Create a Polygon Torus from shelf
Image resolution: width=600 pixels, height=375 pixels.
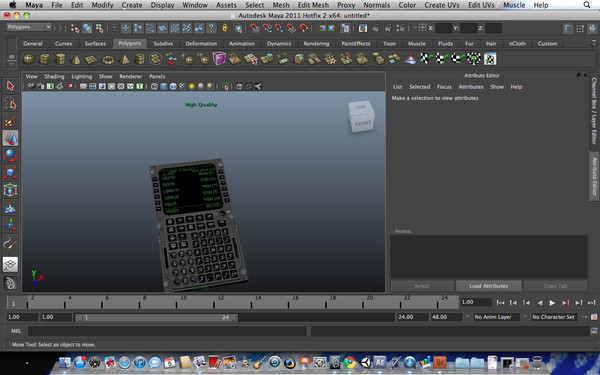[108, 59]
